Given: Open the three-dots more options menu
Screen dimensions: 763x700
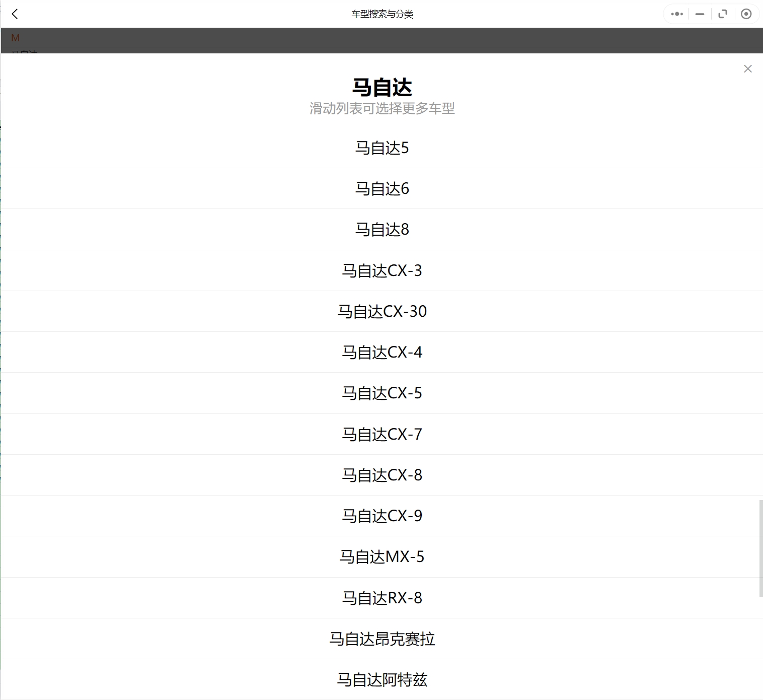Looking at the screenshot, I should (677, 14).
